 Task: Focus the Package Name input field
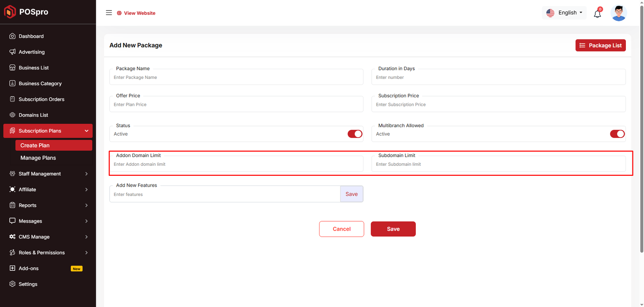(x=236, y=78)
